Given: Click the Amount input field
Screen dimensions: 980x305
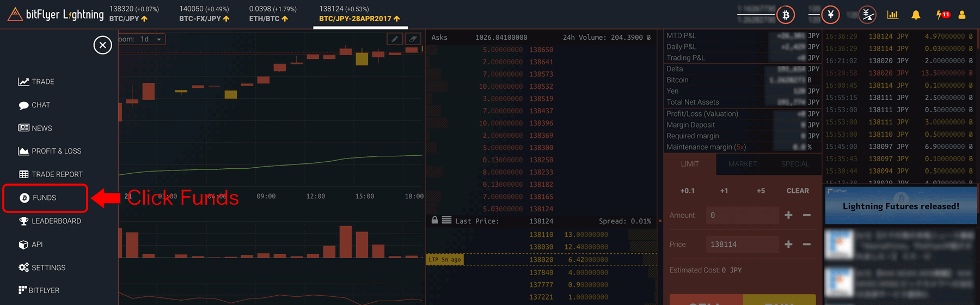Looking at the screenshot, I should (742, 215).
